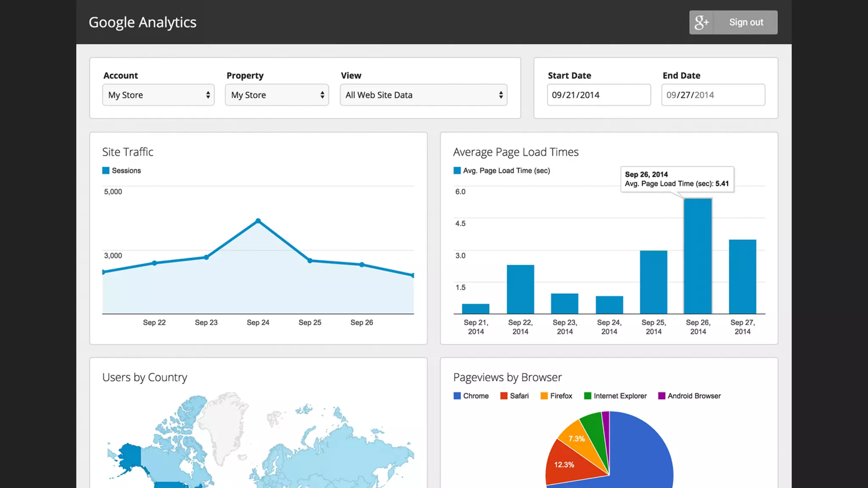Click the Internet Explorer legend entry
The image size is (868, 488).
pos(615,396)
